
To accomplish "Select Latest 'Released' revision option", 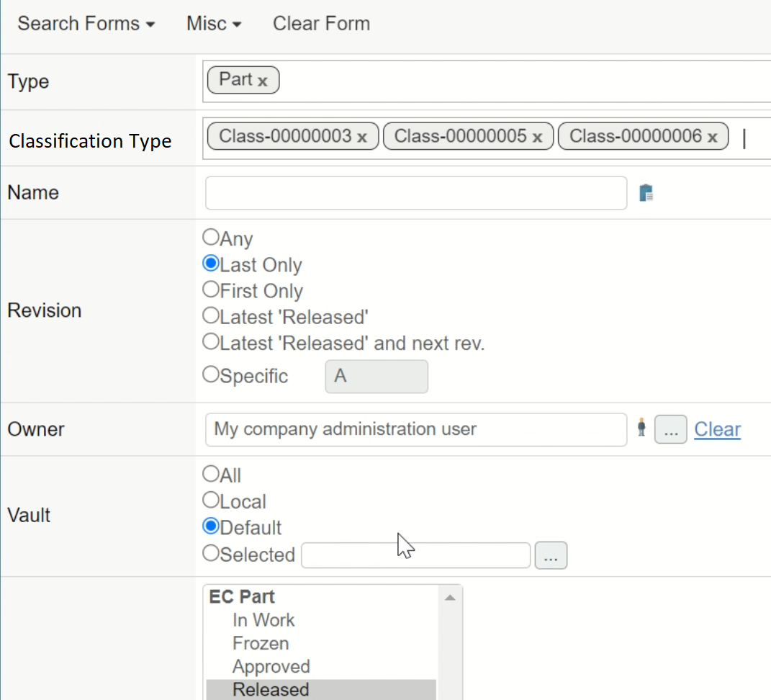I will (211, 315).
